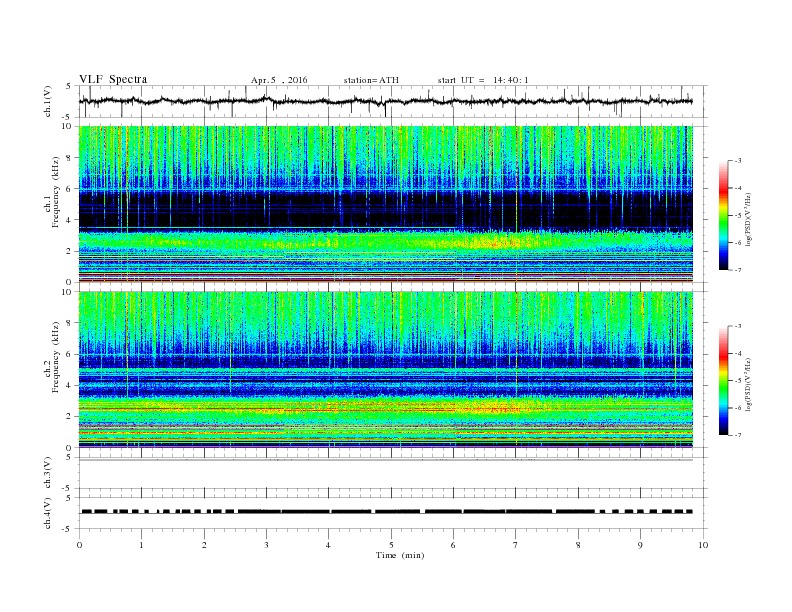Click the ch.4 voltage black bar trace
The width and height of the screenshot is (792, 612).
[387, 512]
